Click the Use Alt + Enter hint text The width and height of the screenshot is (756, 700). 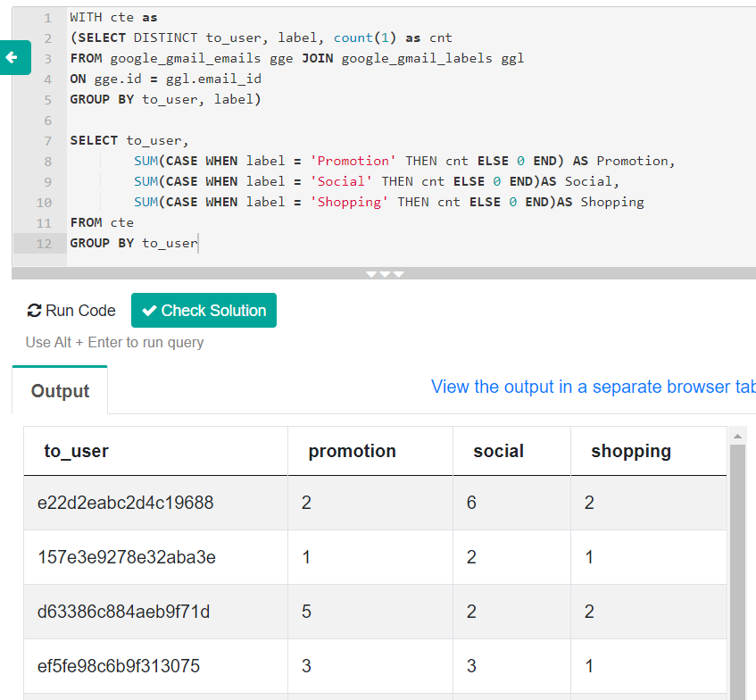(115, 342)
